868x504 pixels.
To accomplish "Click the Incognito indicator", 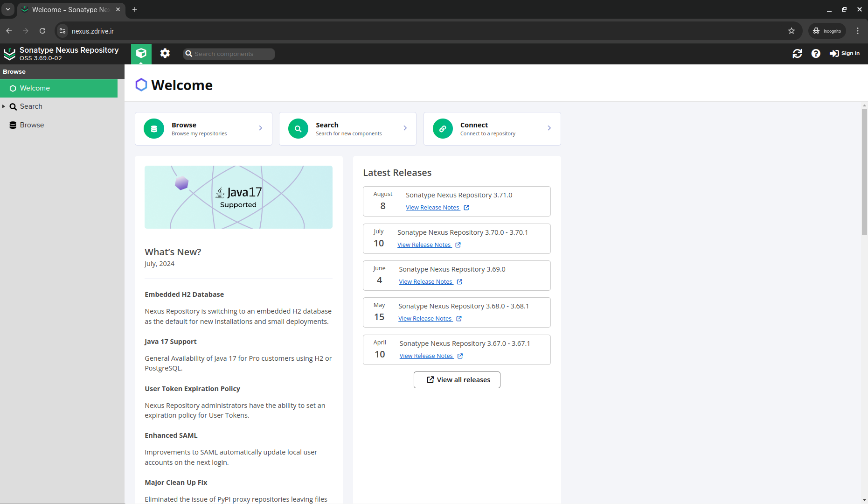I will coord(827,31).
